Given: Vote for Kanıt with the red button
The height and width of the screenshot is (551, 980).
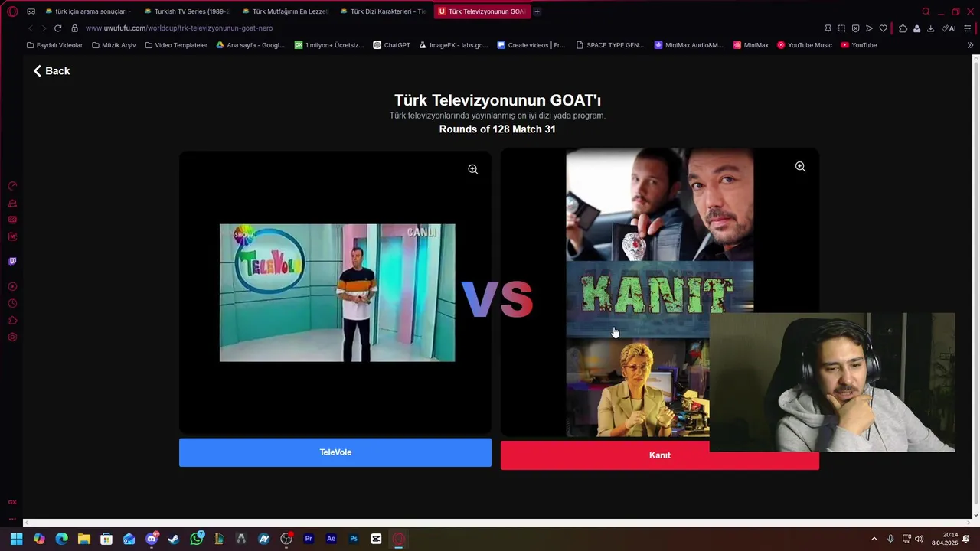Looking at the screenshot, I should pos(659,455).
